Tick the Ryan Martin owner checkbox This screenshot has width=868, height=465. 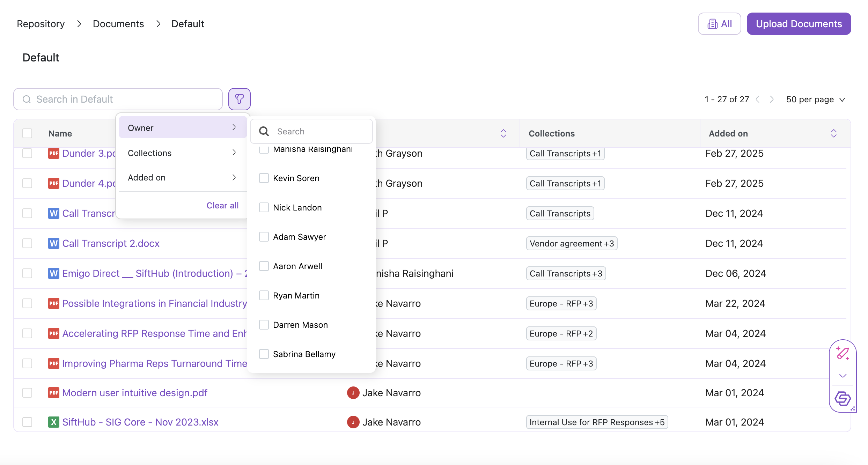[264, 295]
